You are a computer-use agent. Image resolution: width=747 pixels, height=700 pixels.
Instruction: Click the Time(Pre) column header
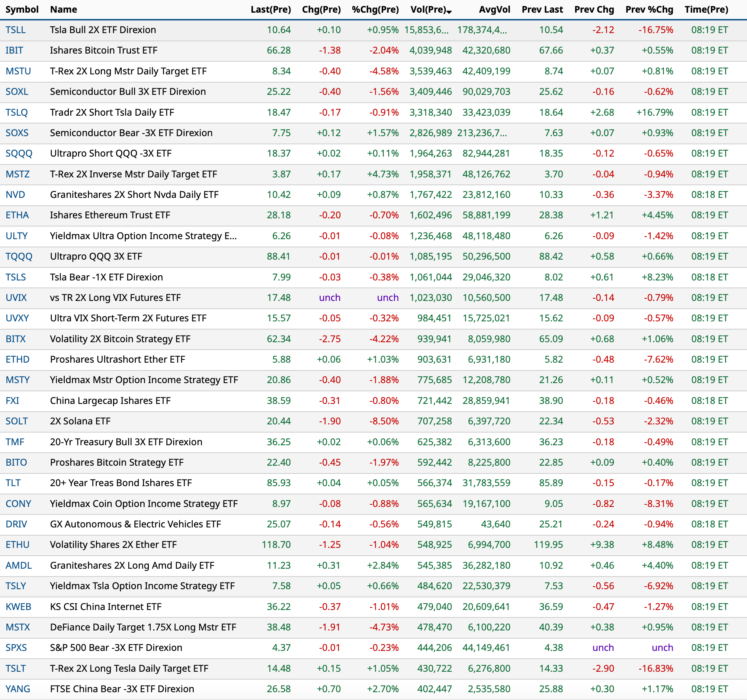tap(706, 10)
